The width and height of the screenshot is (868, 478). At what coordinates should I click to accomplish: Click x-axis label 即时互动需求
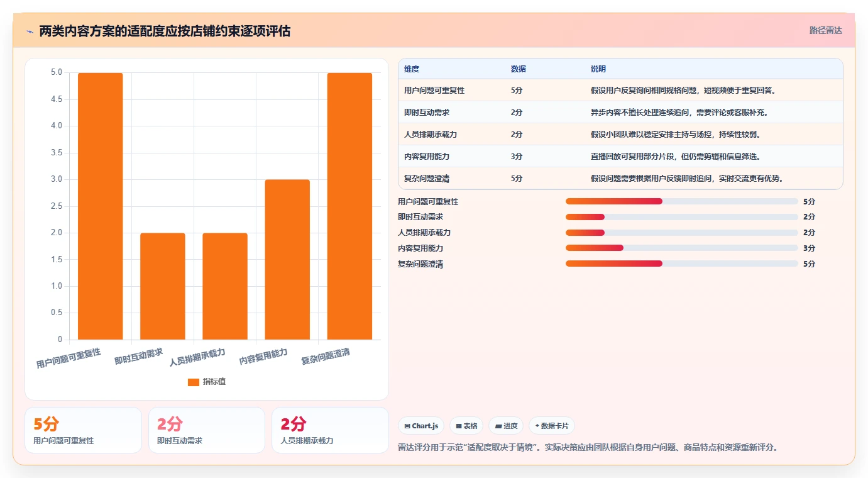(x=139, y=357)
